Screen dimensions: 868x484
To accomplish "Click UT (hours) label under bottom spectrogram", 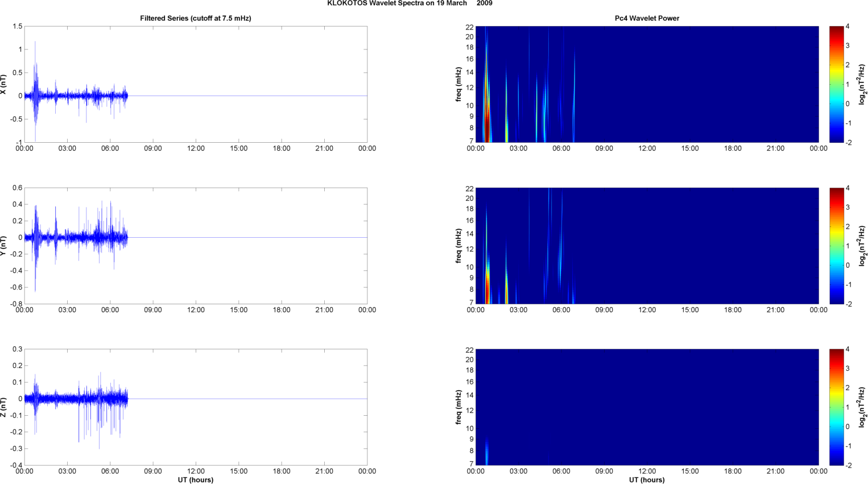I will 647,480.
